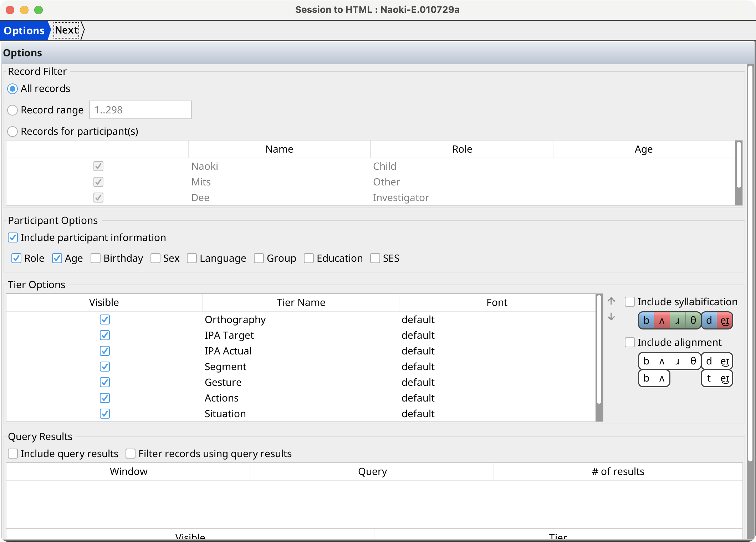Viewport: 756px width, 542px height.
Task: Go to the Next step
Action: [67, 30]
